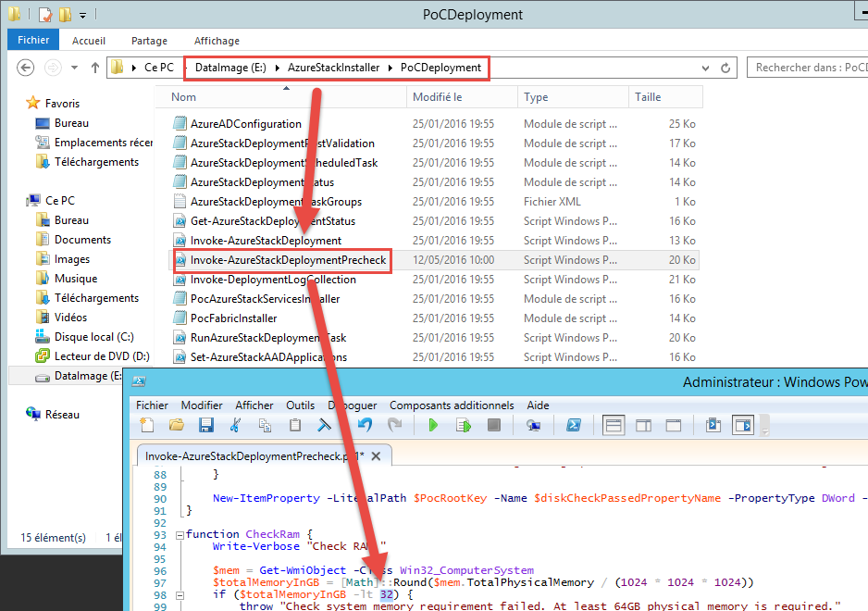Viewport: 868px width, 611px height.
Task: Sort files by the Nom column
Action: pos(280,97)
